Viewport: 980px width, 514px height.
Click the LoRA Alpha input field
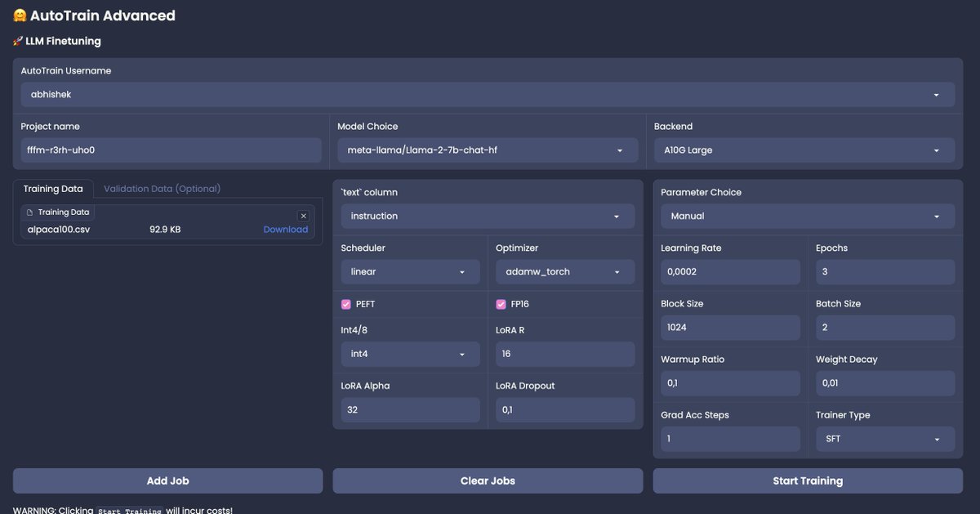410,409
